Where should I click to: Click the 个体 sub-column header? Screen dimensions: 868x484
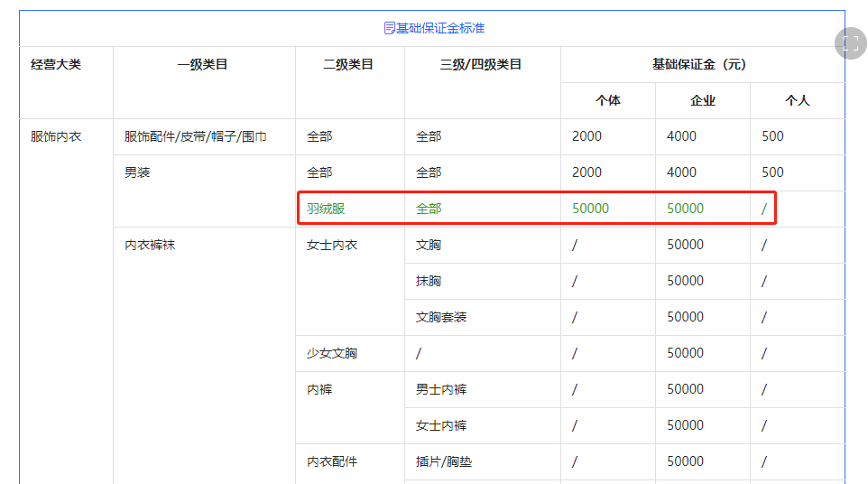pyautogui.click(x=608, y=100)
